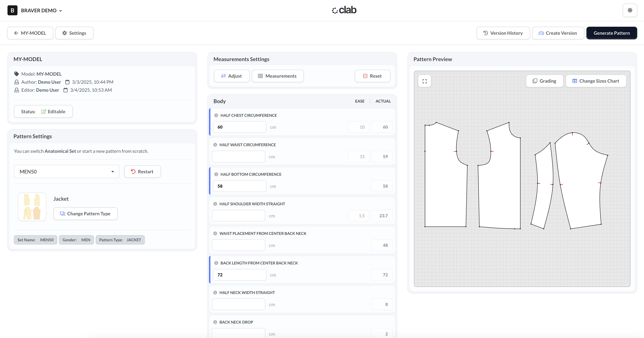Click the Half Waist Circumference input field

coord(238,157)
